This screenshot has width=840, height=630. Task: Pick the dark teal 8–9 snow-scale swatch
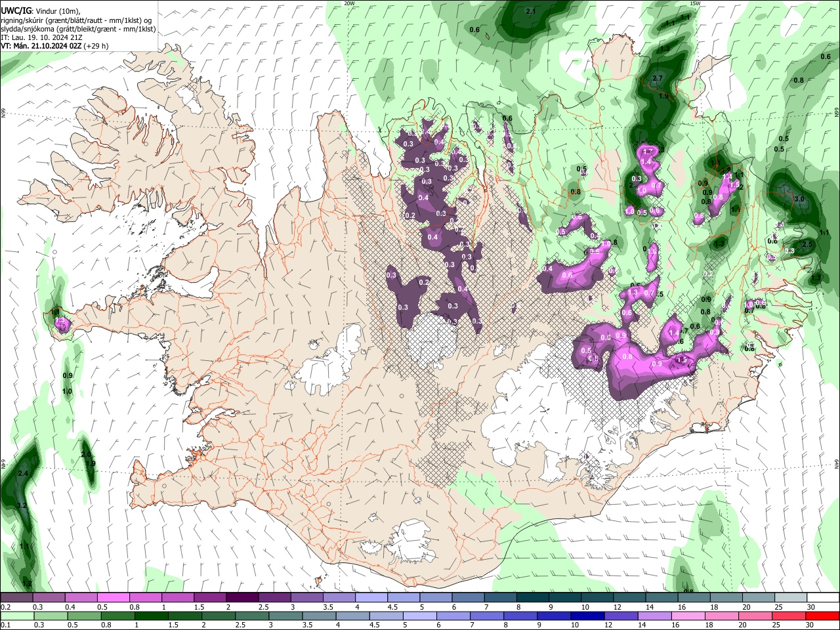pyautogui.click(x=532, y=598)
